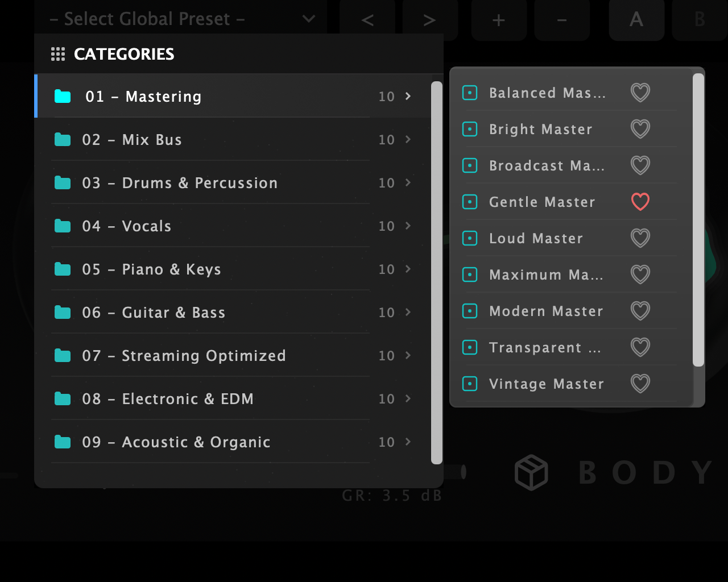Click the preset icon next to Vintage Master
The height and width of the screenshot is (582, 728).
tap(470, 384)
